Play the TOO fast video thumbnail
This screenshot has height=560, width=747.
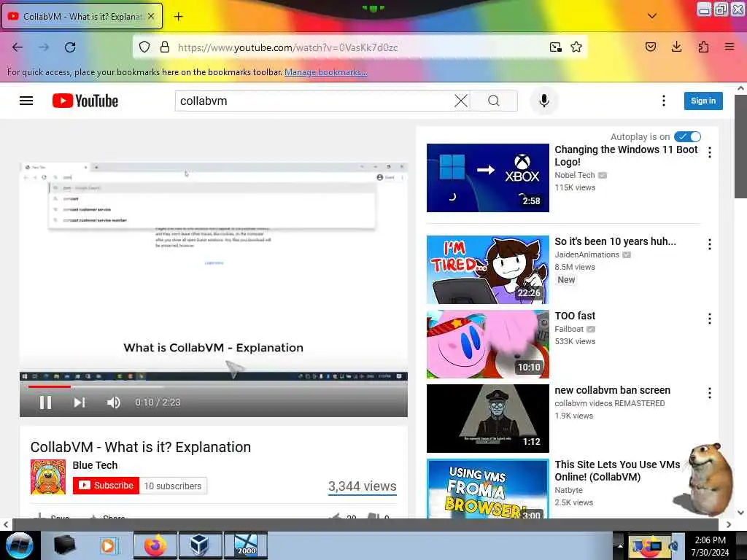pos(488,344)
